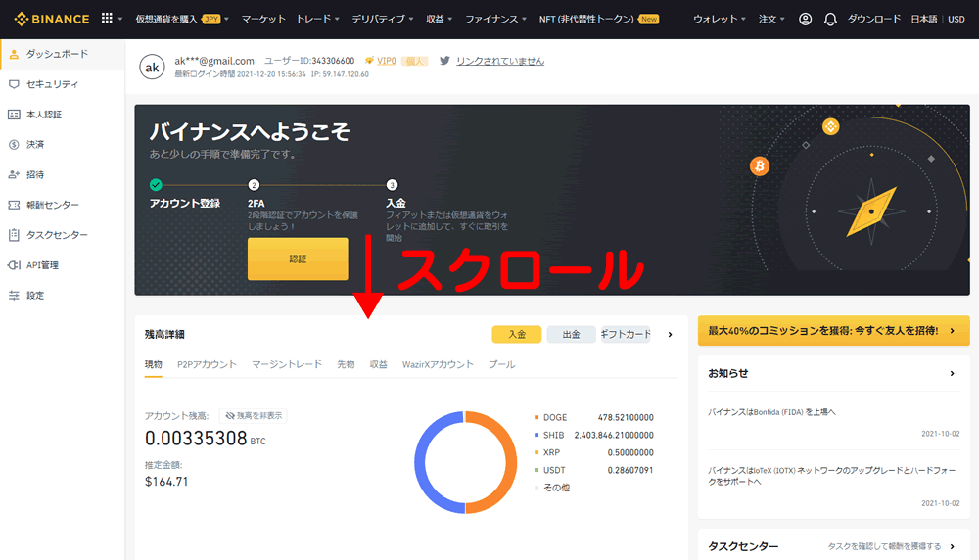Screen dimensions: 979x560
Task: Click タスクを確認して報酬を獲得する link
Action: coord(884,547)
